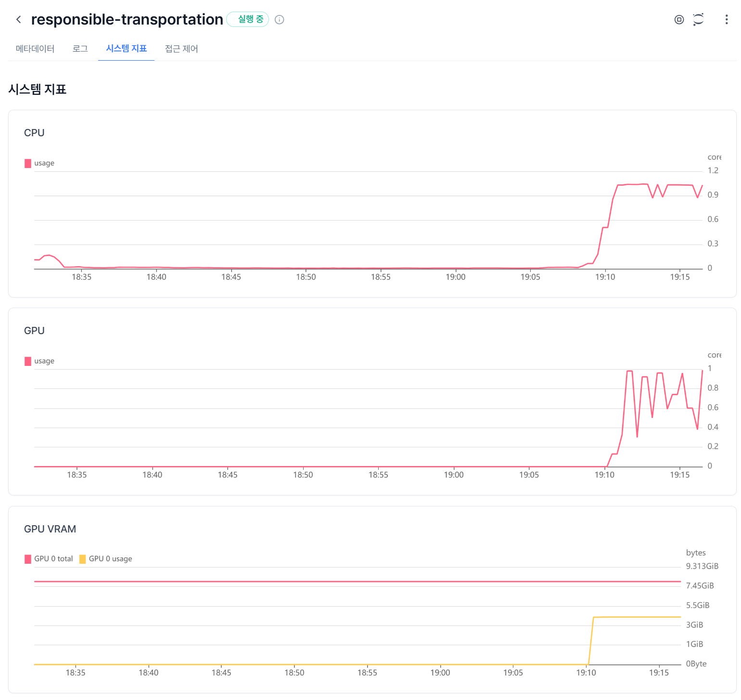Click the 7.45GiB axis label
This screenshot has width=741, height=700.
click(x=700, y=586)
